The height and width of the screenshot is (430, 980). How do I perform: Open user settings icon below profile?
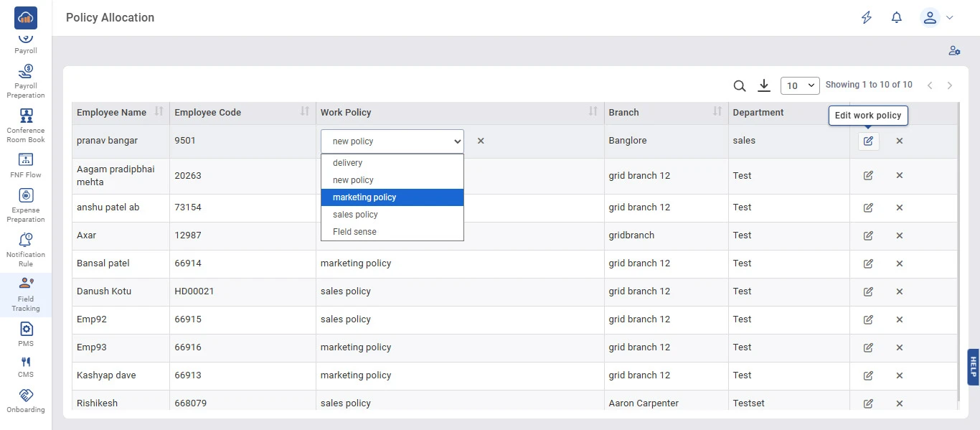953,51
